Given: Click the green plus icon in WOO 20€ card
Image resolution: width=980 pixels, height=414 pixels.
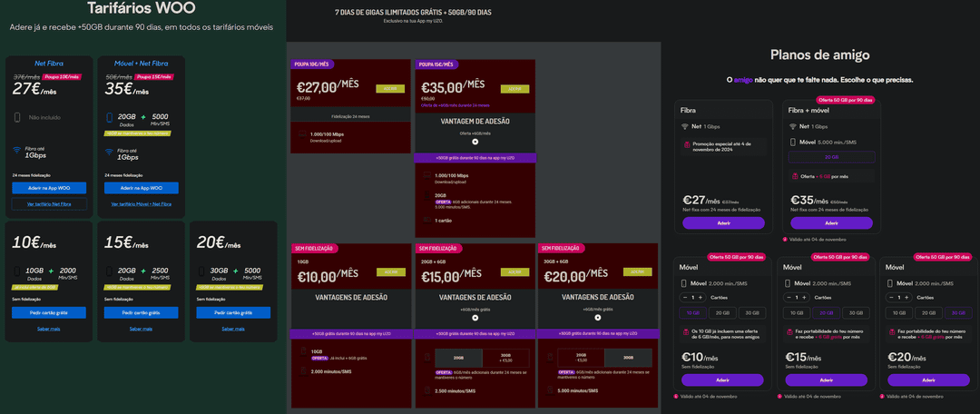Looking at the screenshot, I should [x=234, y=271].
